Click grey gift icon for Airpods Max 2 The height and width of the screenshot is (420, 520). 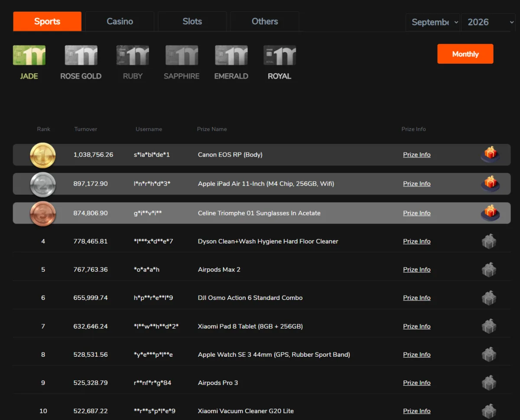click(x=489, y=270)
